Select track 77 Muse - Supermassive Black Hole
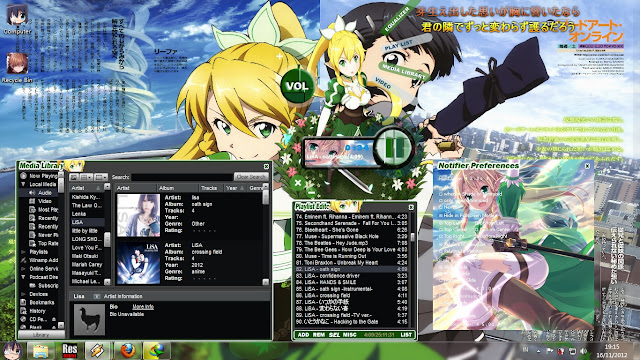The image size is (640, 360). click(x=351, y=236)
